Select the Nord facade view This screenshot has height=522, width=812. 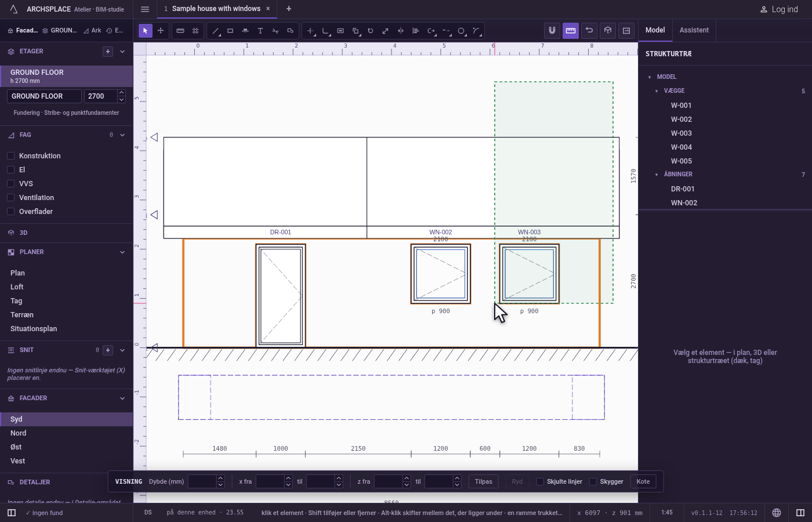pos(66,433)
